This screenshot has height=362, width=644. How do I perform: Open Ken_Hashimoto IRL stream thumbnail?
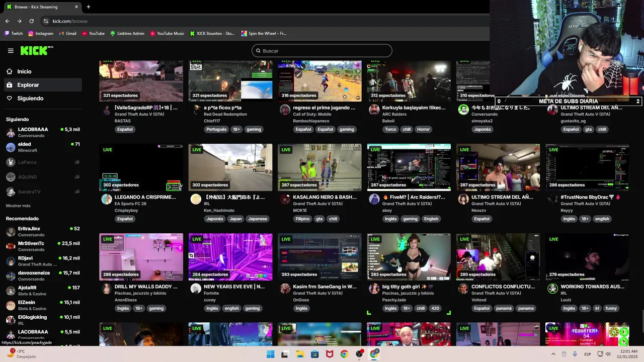pos(230,167)
